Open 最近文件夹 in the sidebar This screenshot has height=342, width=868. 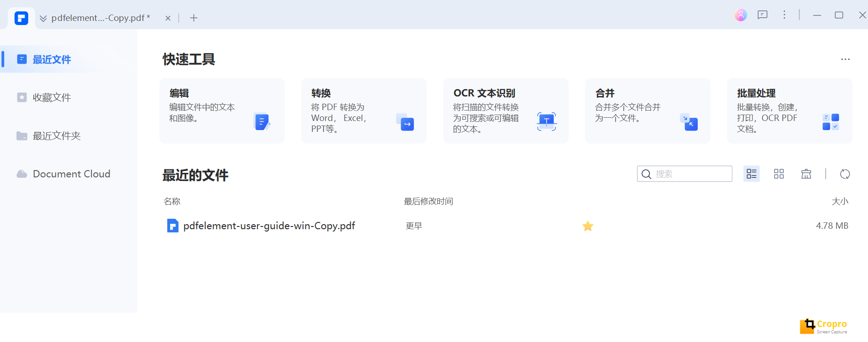(56, 136)
